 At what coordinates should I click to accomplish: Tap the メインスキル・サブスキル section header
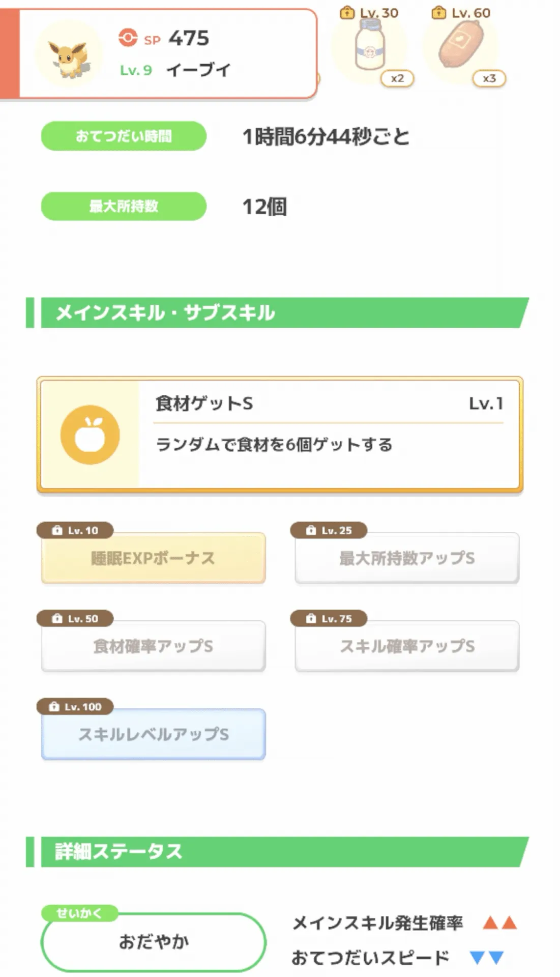pos(277,313)
